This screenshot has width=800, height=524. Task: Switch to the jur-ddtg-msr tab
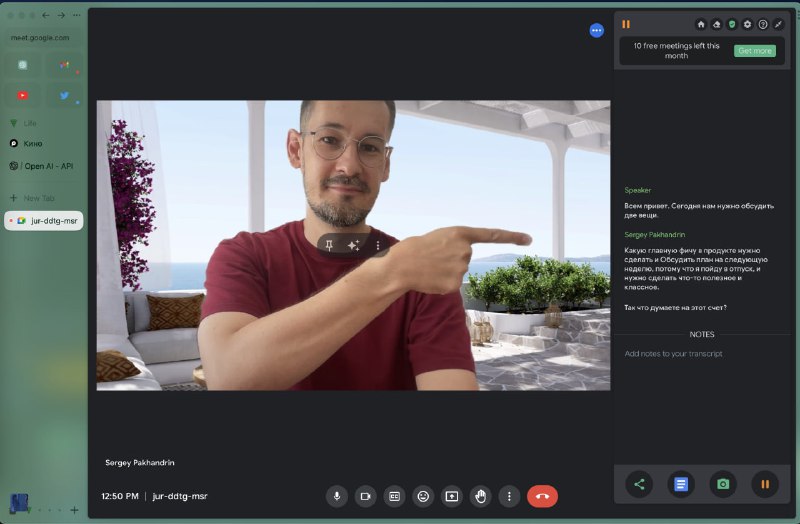point(44,221)
